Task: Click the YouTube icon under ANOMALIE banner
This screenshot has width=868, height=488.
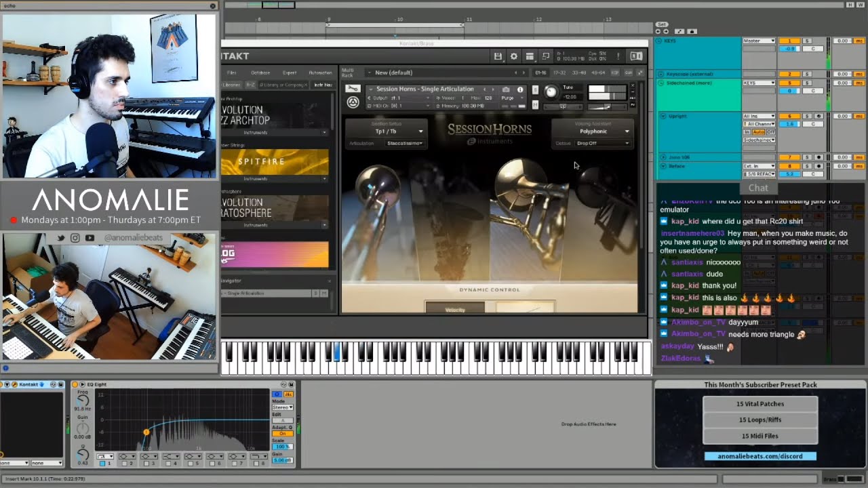Action: click(x=90, y=238)
